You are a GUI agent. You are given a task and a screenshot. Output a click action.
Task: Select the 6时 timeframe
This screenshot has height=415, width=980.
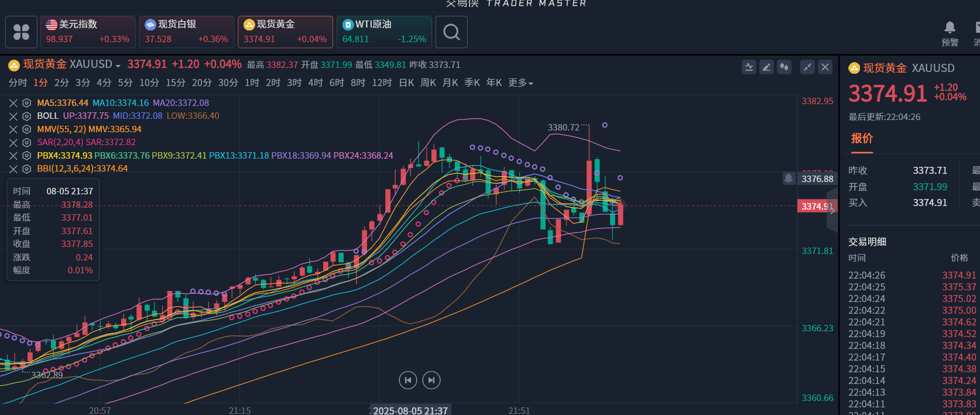tap(337, 83)
